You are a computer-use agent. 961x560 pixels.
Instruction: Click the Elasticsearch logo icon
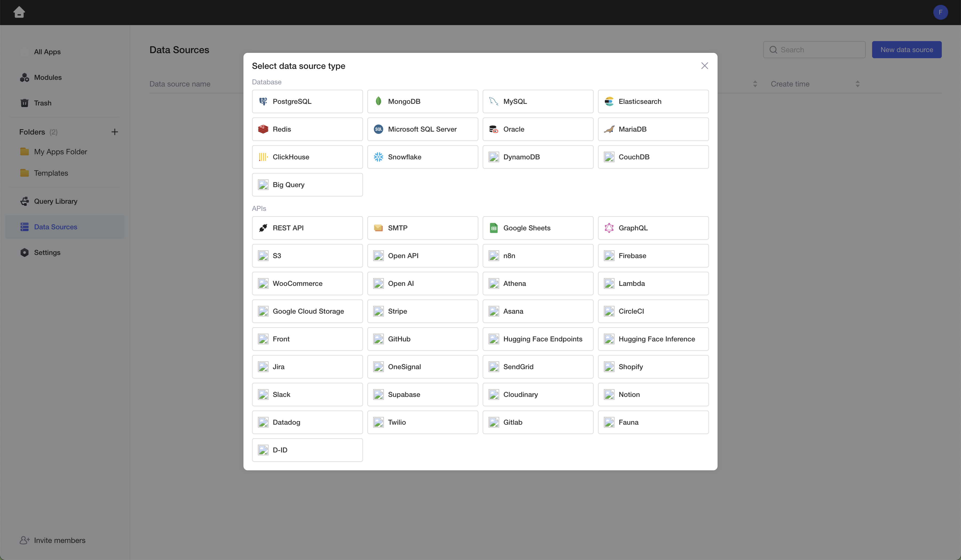pos(609,101)
